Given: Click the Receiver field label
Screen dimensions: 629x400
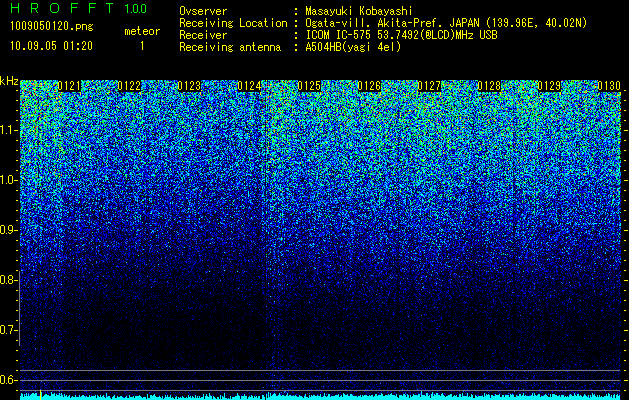Looking at the screenshot, I should pyautogui.click(x=203, y=35).
